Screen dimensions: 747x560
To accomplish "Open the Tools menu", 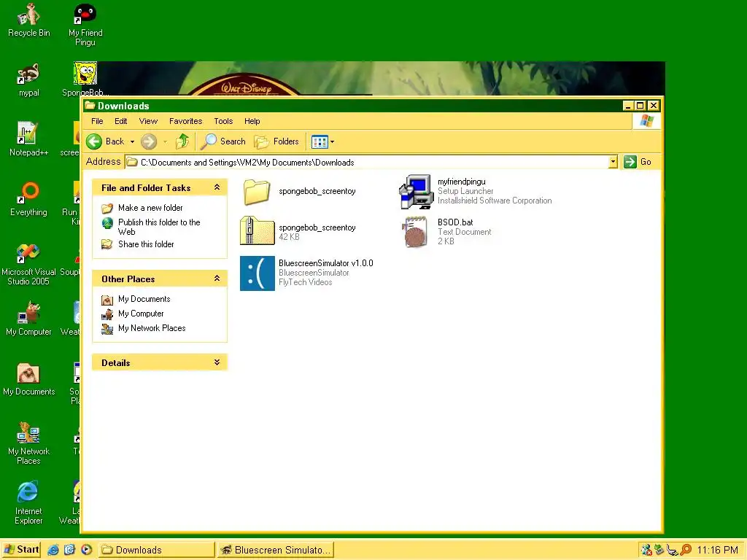I will [223, 121].
